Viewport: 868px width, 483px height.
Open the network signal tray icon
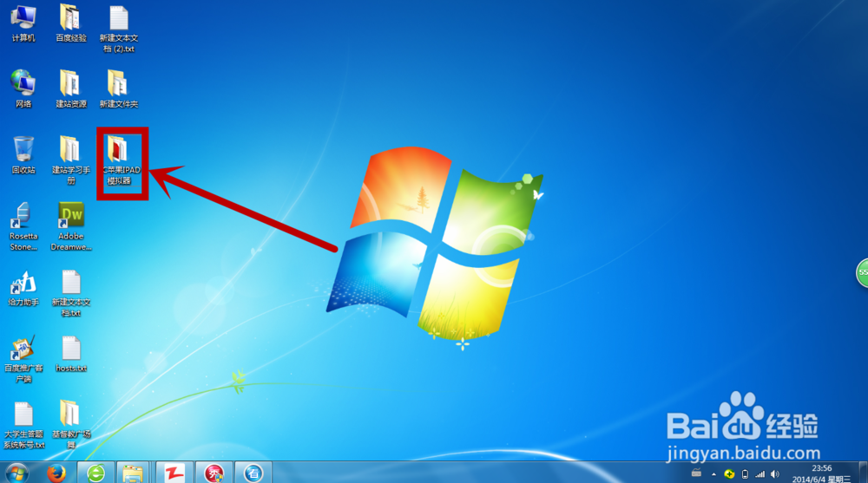[760, 474]
